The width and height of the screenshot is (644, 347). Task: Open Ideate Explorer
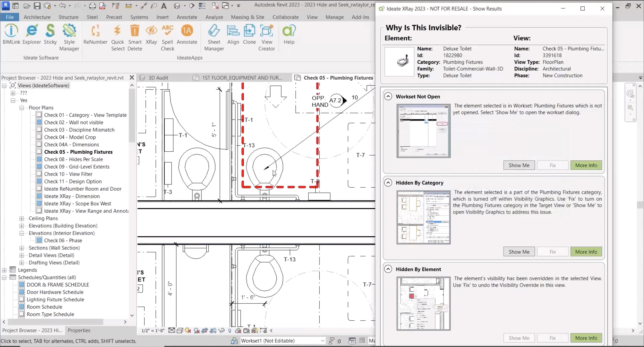pyautogui.click(x=32, y=34)
